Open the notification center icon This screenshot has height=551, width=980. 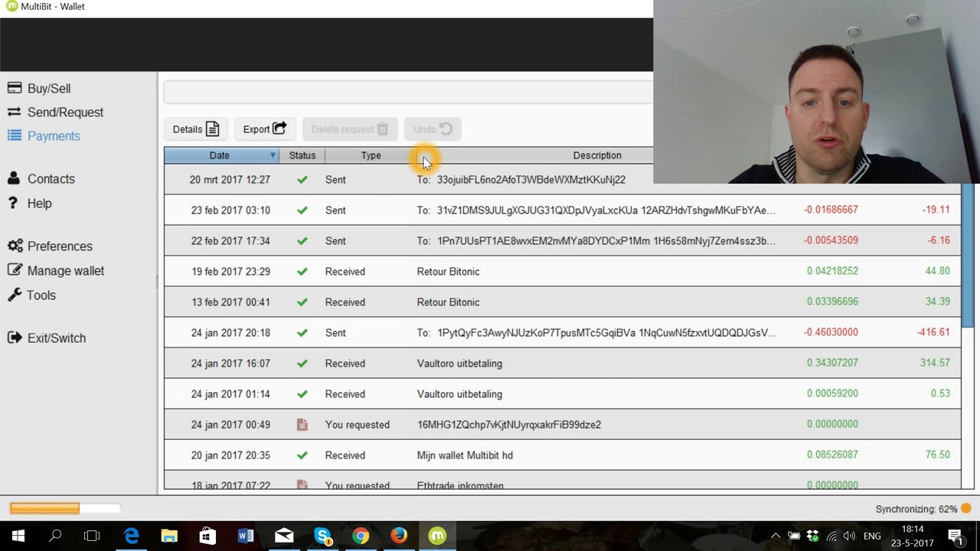click(955, 536)
